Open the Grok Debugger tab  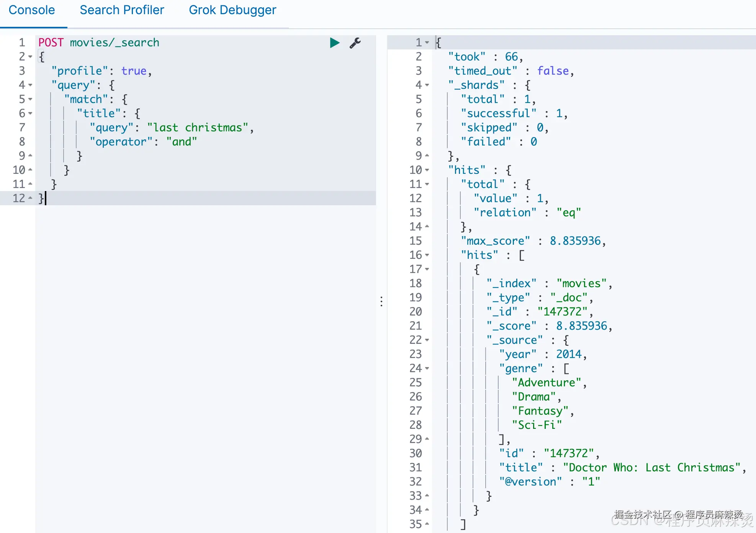coord(232,10)
